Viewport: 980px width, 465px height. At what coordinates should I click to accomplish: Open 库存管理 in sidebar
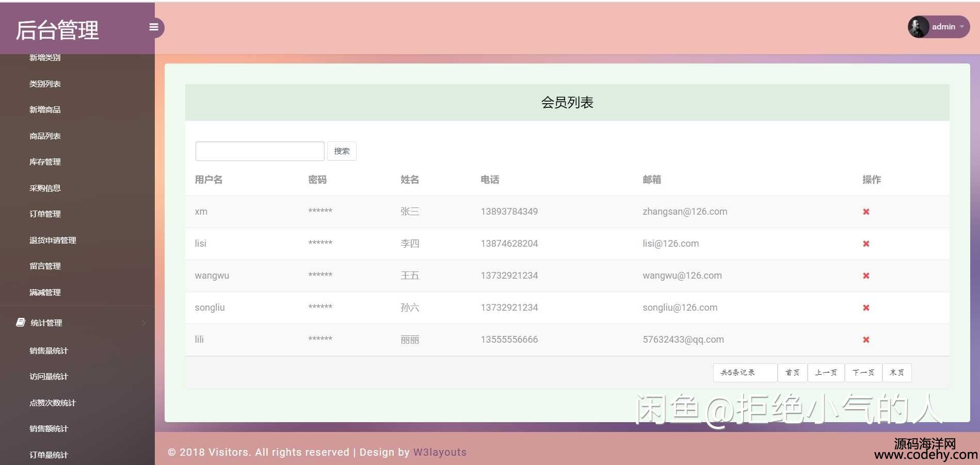coord(45,162)
